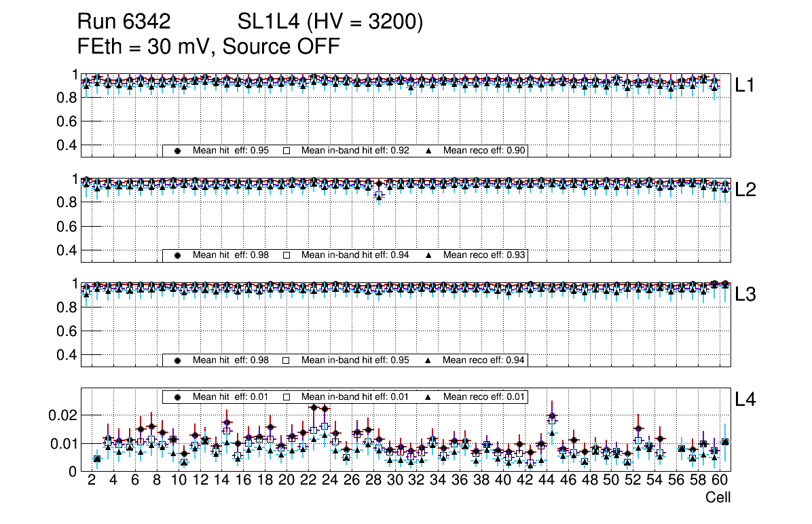812x524 pixels.
Task: Click the open square marker in L3 legend
Action: click(287, 360)
